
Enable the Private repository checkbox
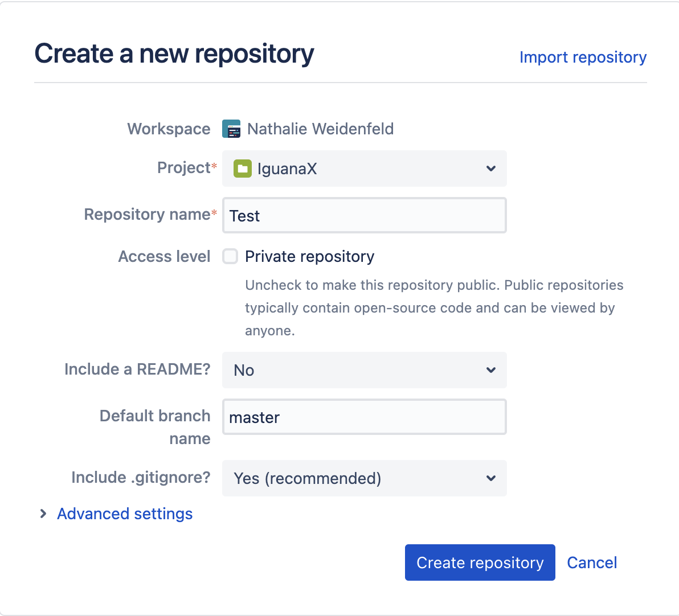[230, 257]
